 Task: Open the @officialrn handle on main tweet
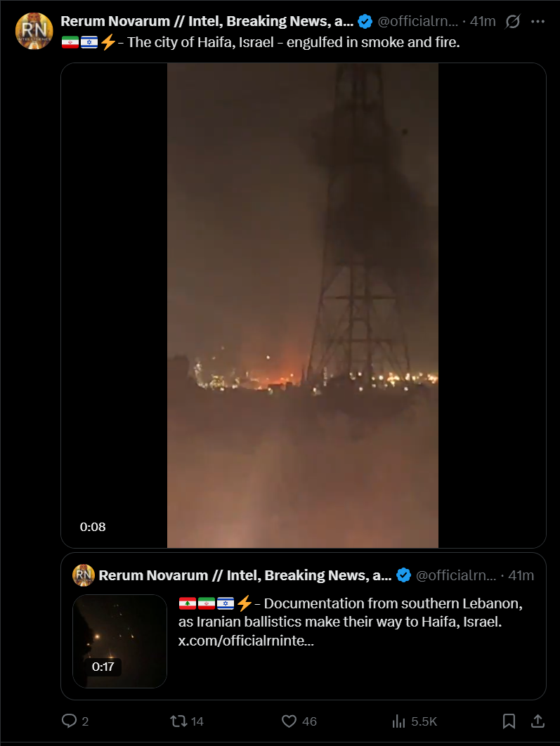tap(418, 21)
